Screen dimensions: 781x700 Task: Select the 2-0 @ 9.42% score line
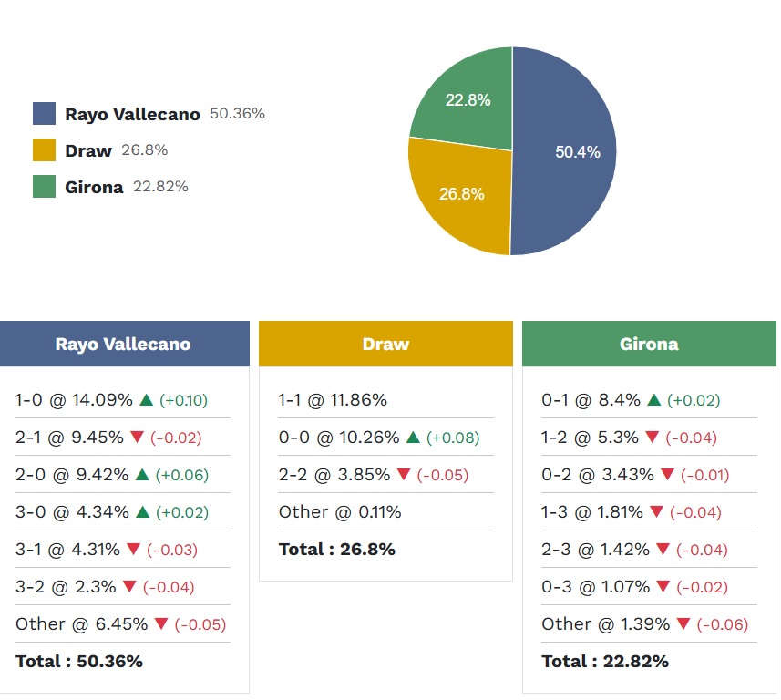point(72,475)
